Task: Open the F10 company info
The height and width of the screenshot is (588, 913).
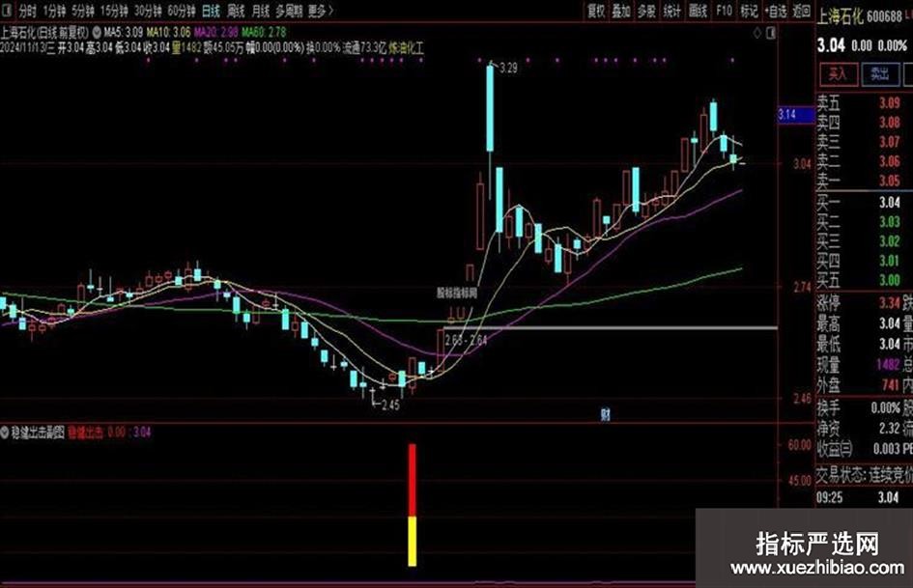Action: pyautogui.click(x=724, y=11)
